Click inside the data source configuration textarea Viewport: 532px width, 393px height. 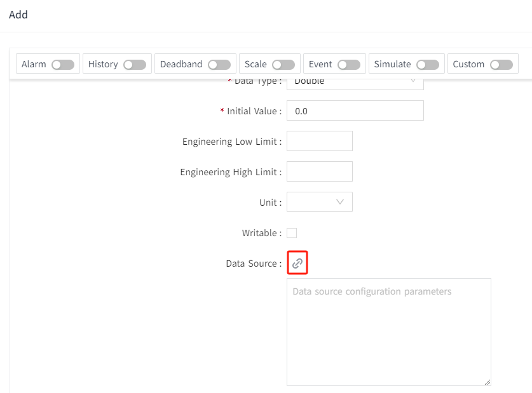(388, 331)
